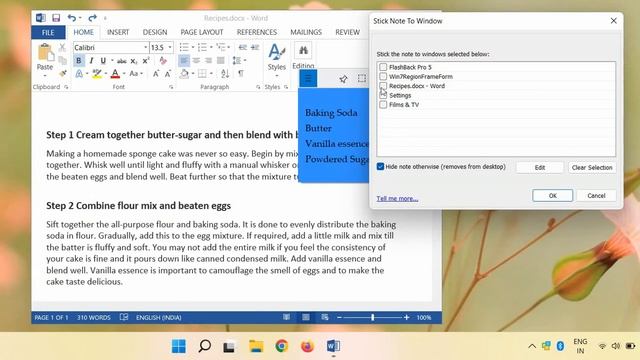This screenshot has height=360, width=640.
Task: Open text highlight color dropdown arrow
Action: click(x=105, y=74)
